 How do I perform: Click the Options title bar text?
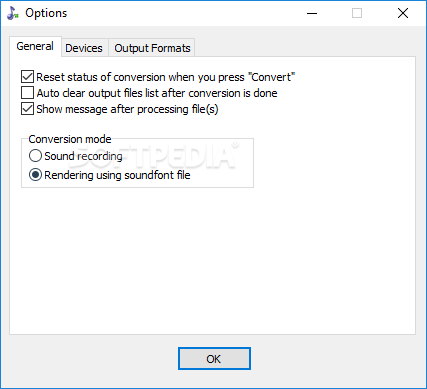tap(46, 13)
